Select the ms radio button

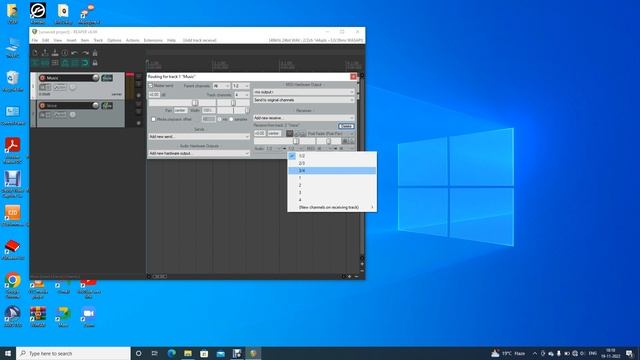[x=220, y=119]
